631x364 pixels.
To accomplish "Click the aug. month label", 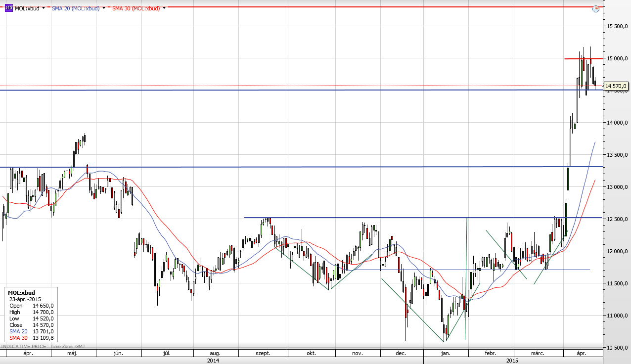I will pyautogui.click(x=215, y=354).
